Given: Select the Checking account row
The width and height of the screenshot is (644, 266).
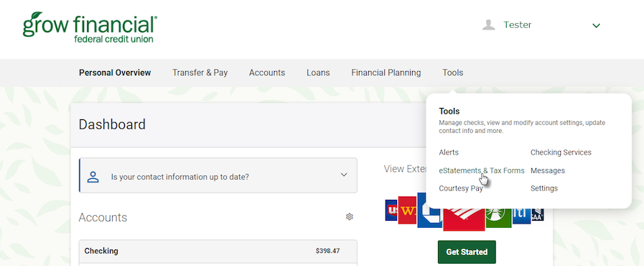Looking at the screenshot, I should (218, 251).
